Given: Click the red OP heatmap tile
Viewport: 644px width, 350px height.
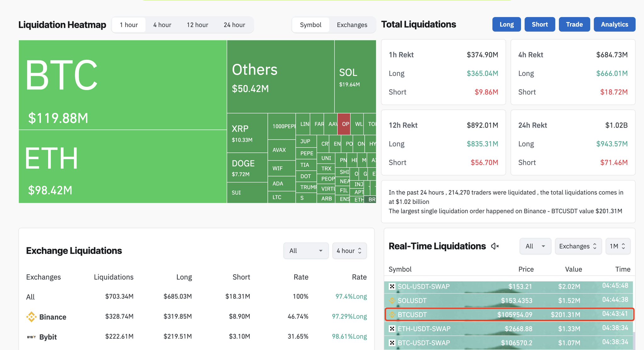Looking at the screenshot, I should (344, 124).
